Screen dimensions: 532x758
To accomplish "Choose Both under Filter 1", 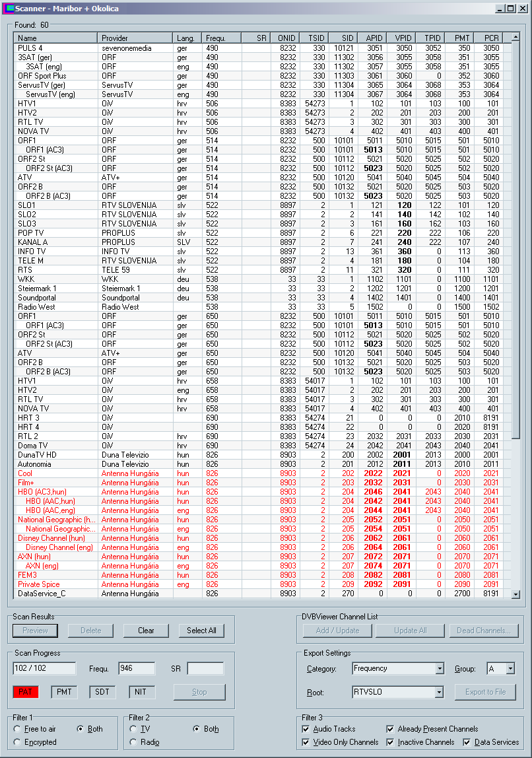I will tap(90, 729).
